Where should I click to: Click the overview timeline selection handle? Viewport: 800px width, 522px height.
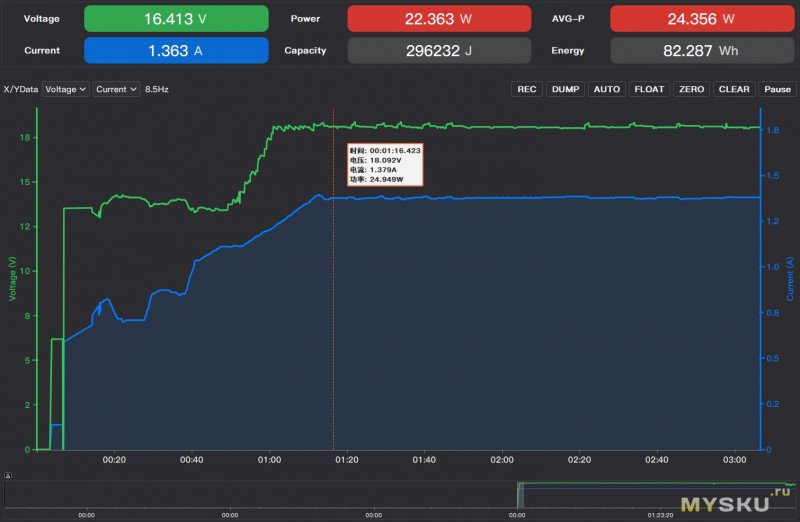[519, 494]
